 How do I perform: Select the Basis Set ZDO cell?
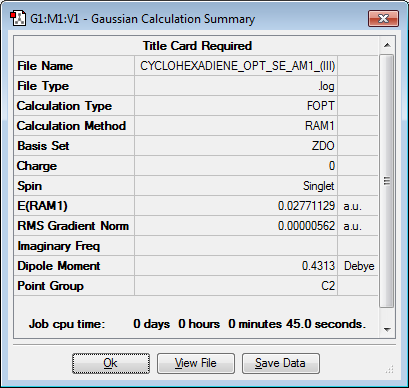pyautogui.click(x=236, y=146)
